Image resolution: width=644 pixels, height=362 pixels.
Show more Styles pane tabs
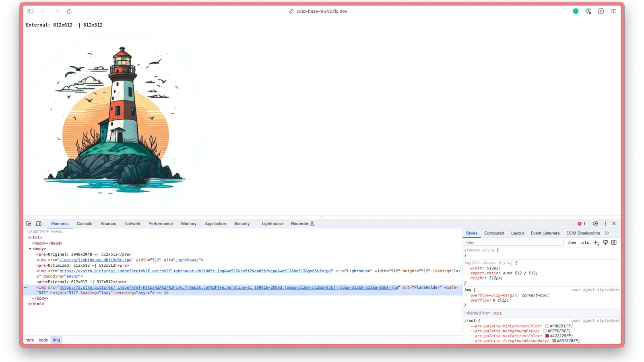[x=607, y=233]
